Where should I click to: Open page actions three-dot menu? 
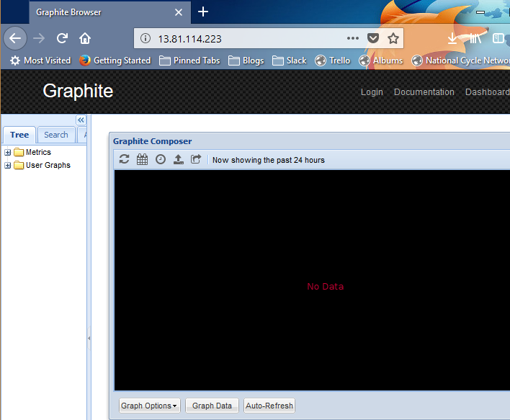[x=352, y=38]
